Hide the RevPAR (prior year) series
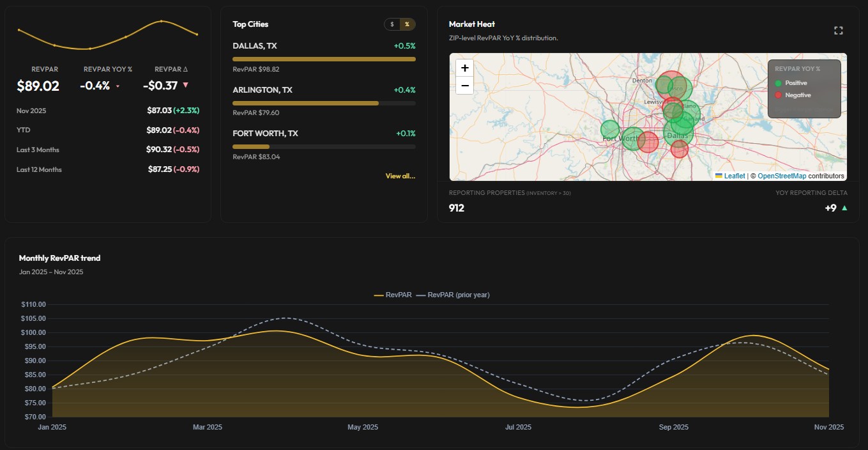 click(x=457, y=295)
